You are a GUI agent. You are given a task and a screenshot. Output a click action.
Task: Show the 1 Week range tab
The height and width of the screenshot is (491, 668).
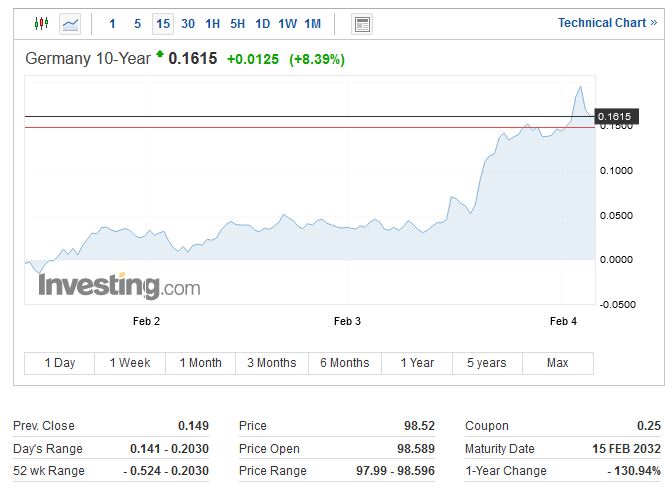coord(130,363)
